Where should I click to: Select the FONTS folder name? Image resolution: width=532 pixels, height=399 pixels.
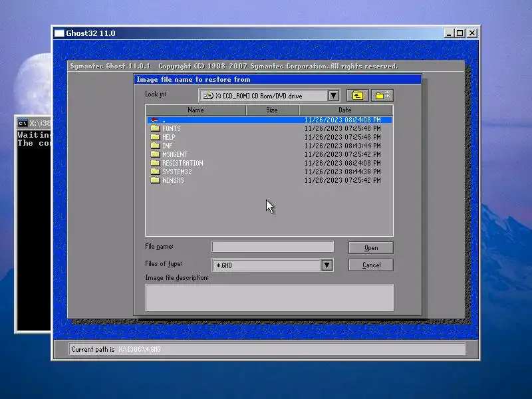pos(172,128)
